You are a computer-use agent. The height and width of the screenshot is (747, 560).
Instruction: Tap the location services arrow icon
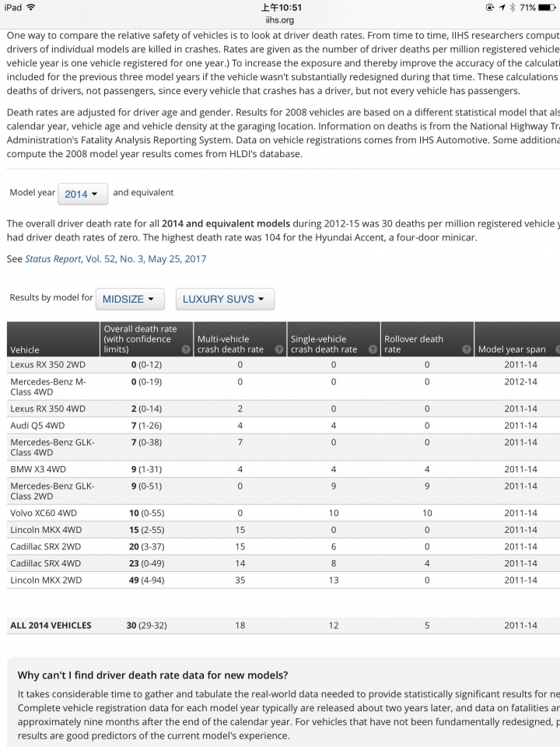point(502,7)
